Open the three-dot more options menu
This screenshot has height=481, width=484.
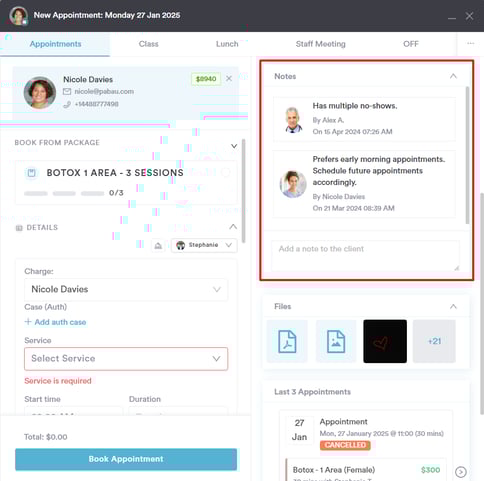pos(470,44)
